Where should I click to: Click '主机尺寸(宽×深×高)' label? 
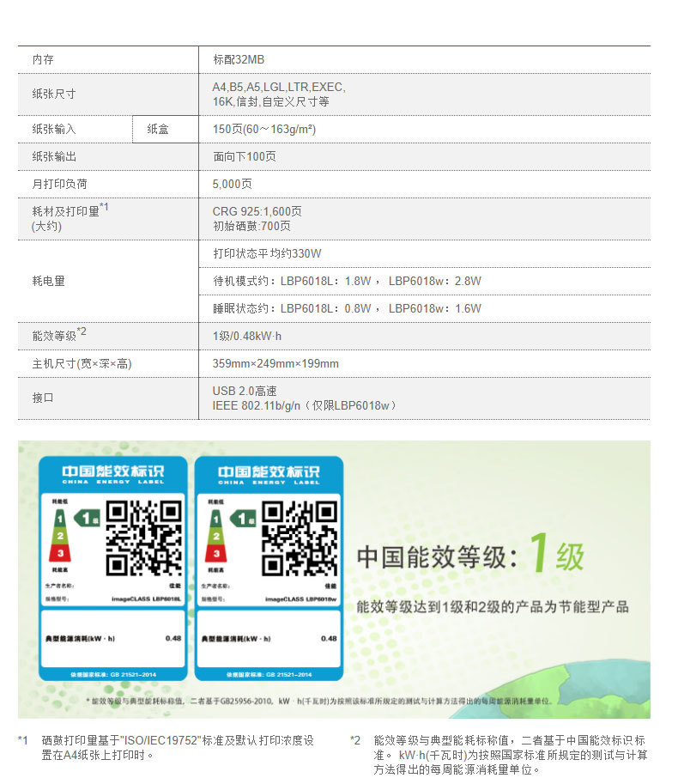(82, 363)
